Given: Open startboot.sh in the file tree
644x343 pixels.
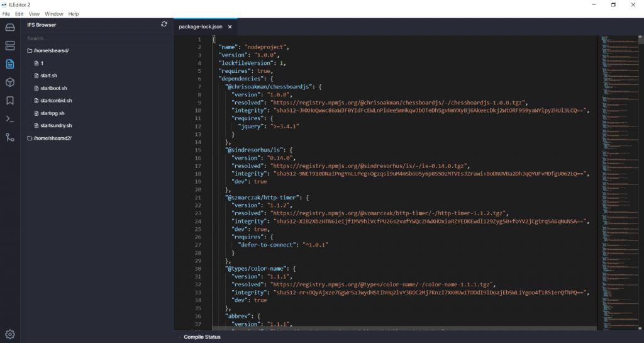Looking at the screenshot, I should click(x=53, y=88).
